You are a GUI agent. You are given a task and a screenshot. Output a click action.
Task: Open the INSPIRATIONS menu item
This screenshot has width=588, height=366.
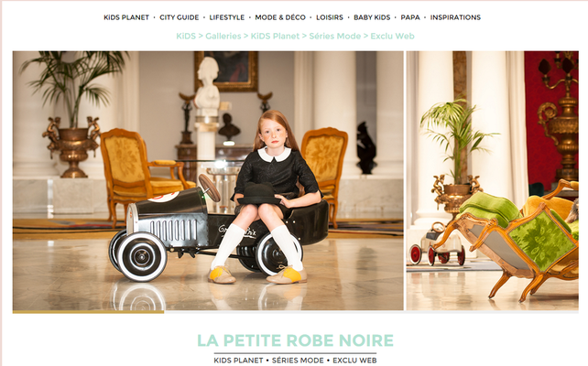[455, 17]
